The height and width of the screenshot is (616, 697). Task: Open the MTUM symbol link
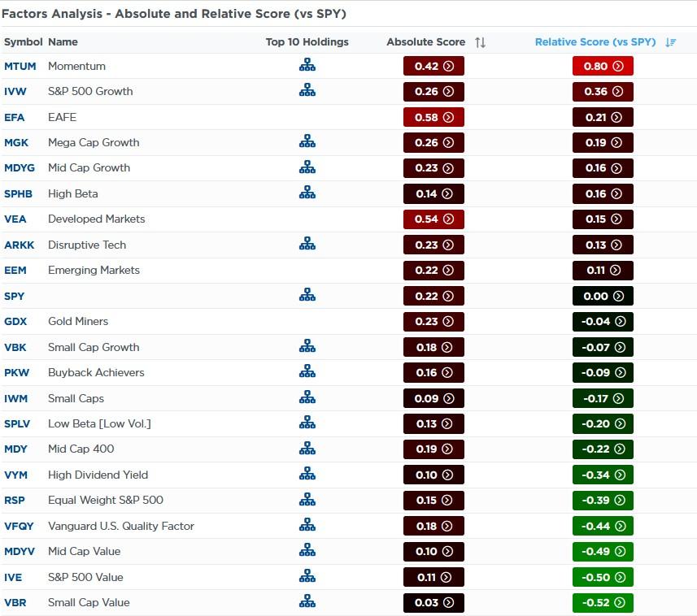click(x=20, y=66)
